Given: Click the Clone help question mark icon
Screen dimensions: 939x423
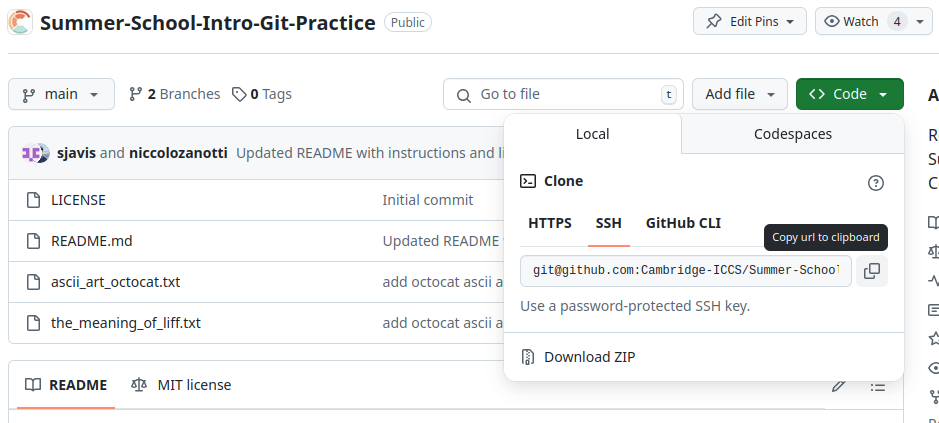Looking at the screenshot, I should pyautogui.click(x=875, y=182).
